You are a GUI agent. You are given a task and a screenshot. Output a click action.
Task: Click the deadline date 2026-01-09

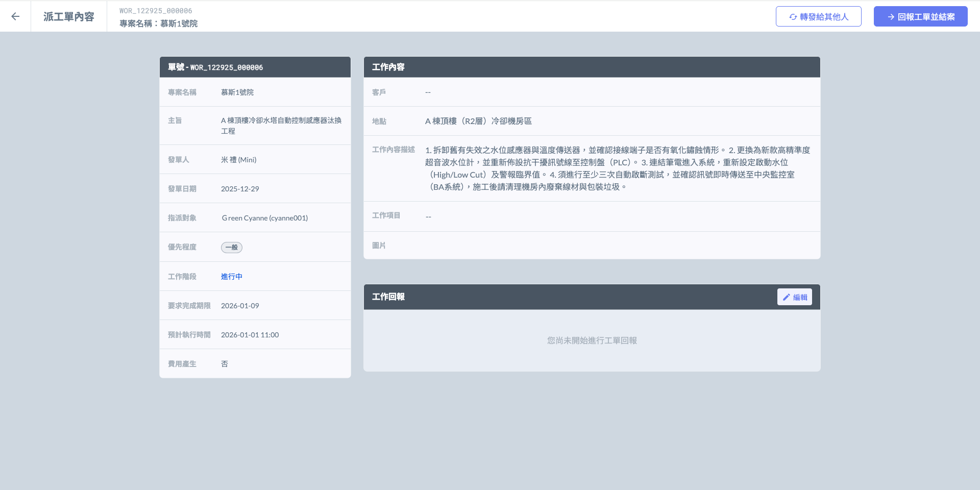click(x=240, y=306)
